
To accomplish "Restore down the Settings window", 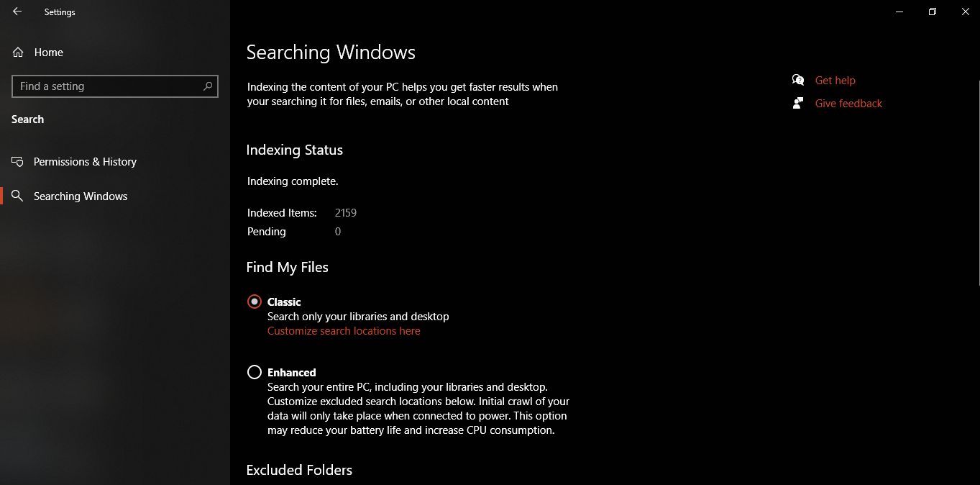I will coord(932,12).
